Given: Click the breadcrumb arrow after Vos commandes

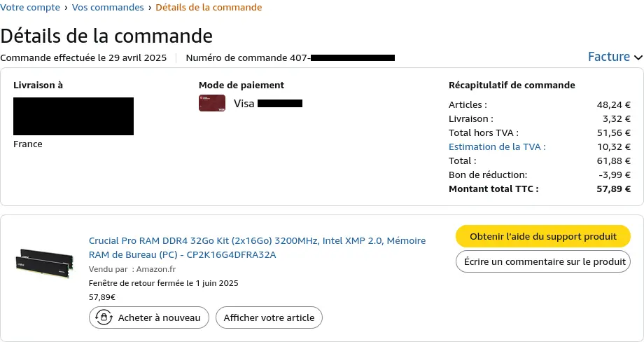Looking at the screenshot, I should coord(149,8).
